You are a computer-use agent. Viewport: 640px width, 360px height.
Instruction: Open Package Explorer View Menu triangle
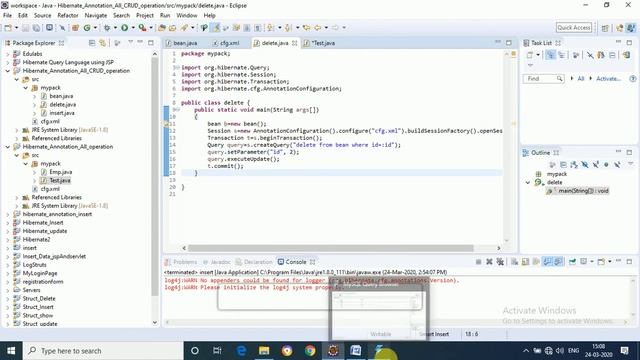pyautogui.click(x=130, y=42)
